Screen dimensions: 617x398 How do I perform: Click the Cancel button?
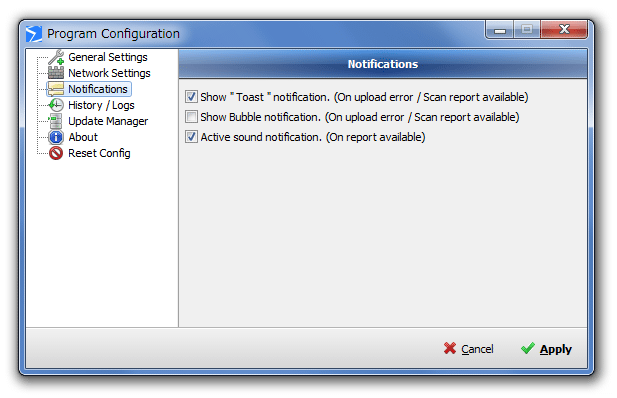pos(468,349)
